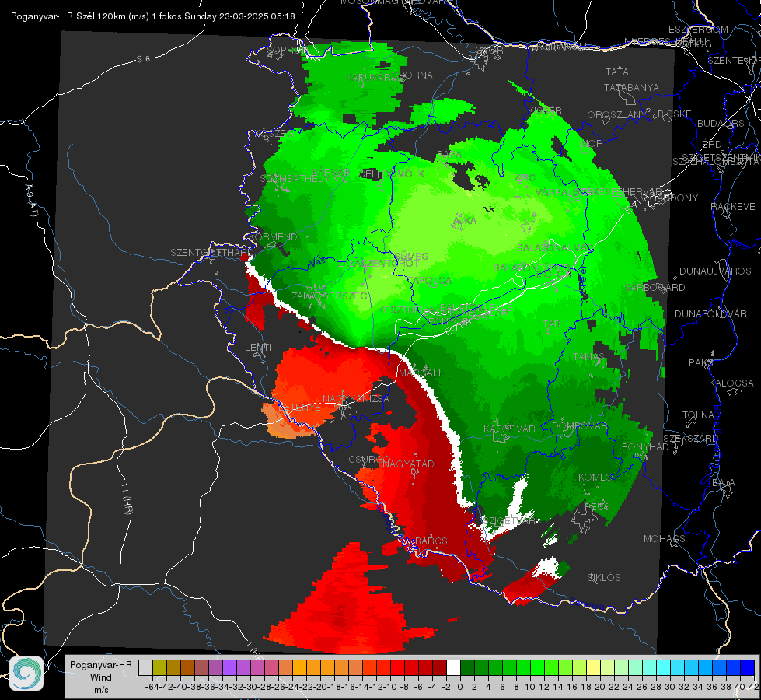The width and height of the screenshot is (761, 700).
Task: Click the GÁRDONY city label
Action: 675,198
